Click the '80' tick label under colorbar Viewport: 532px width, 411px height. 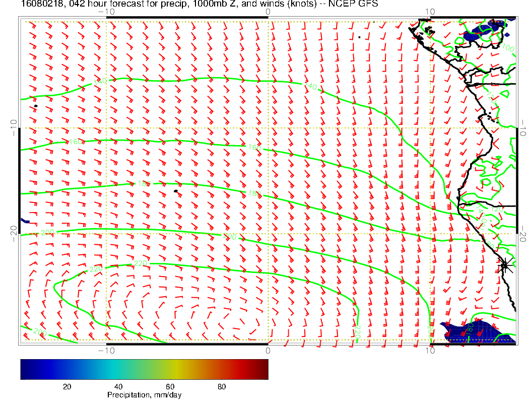pos(222,387)
